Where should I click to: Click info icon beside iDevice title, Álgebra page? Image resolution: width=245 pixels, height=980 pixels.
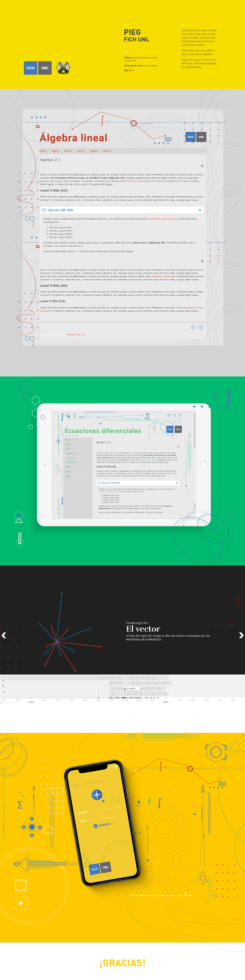point(44,210)
